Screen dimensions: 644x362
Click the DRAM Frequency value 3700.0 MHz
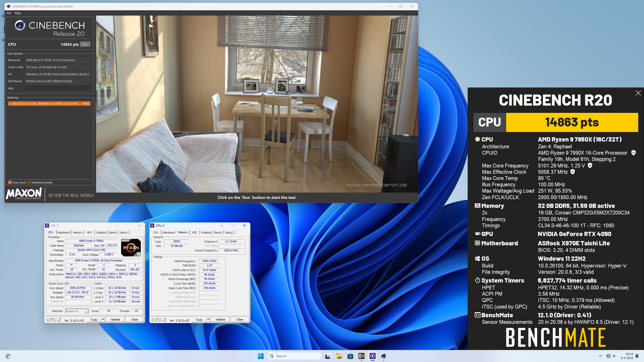pos(209,261)
